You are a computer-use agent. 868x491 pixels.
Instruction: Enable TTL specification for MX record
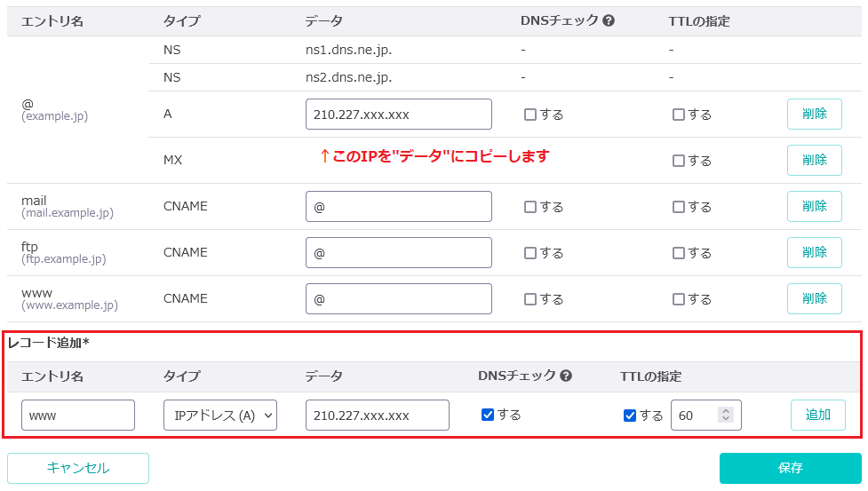click(x=679, y=161)
